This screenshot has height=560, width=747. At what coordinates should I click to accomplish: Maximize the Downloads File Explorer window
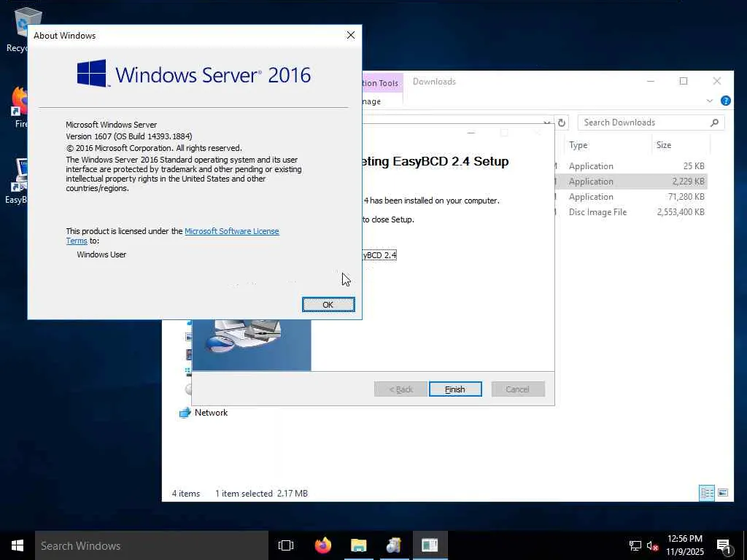tap(683, 82)
